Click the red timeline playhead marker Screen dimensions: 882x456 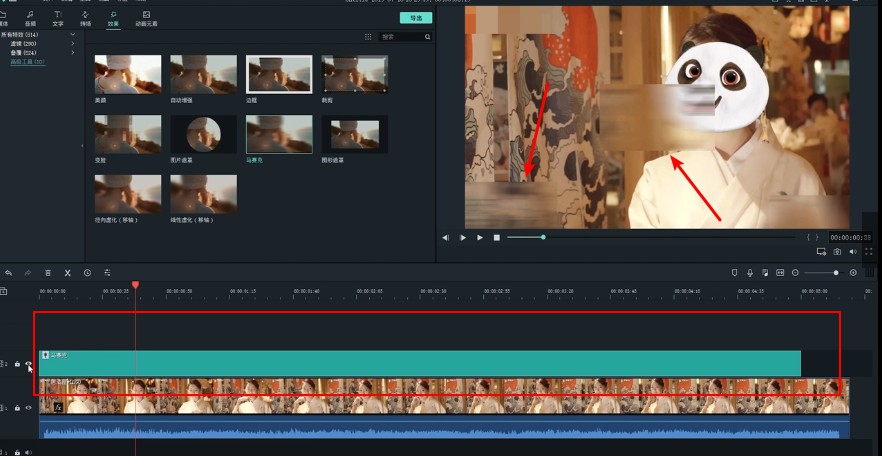click(135, 285)
